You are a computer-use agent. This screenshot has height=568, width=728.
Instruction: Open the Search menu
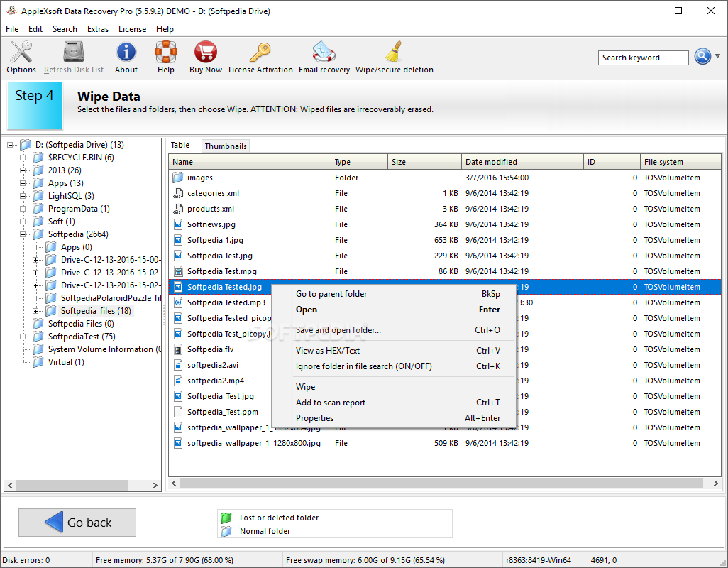(65, 29)
